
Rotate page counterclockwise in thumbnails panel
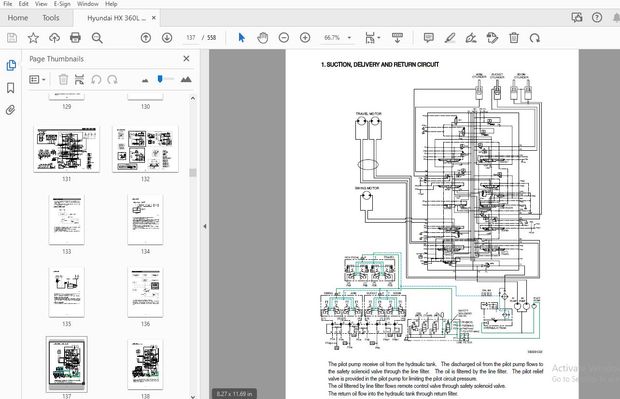point(96,79)
